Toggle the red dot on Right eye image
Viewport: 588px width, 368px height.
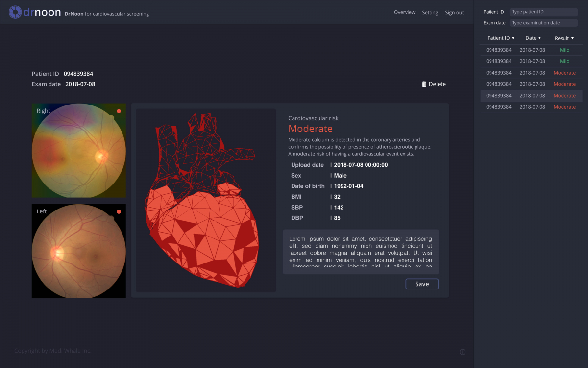pyautogui.click(x=119, y=111)
